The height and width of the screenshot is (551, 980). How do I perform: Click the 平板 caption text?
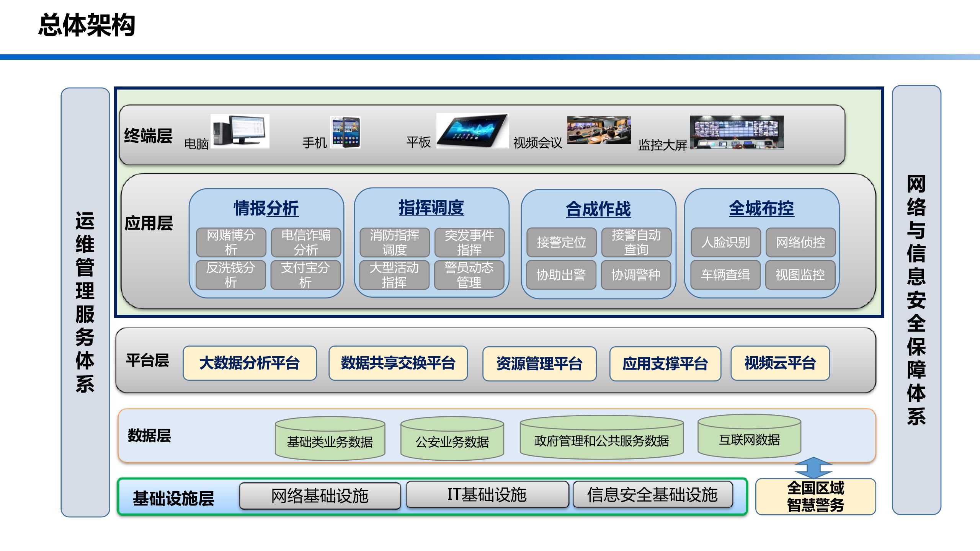[419, 142]
